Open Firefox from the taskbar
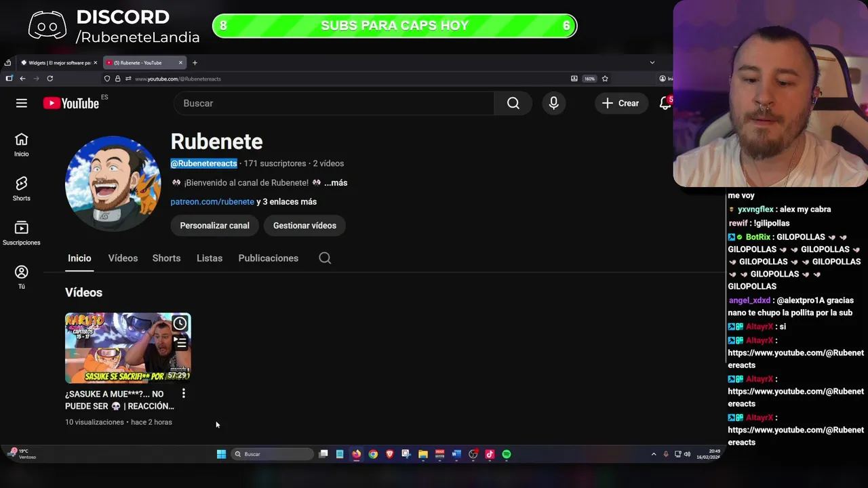This screenshot has height=488, width=868. point(356,454)
